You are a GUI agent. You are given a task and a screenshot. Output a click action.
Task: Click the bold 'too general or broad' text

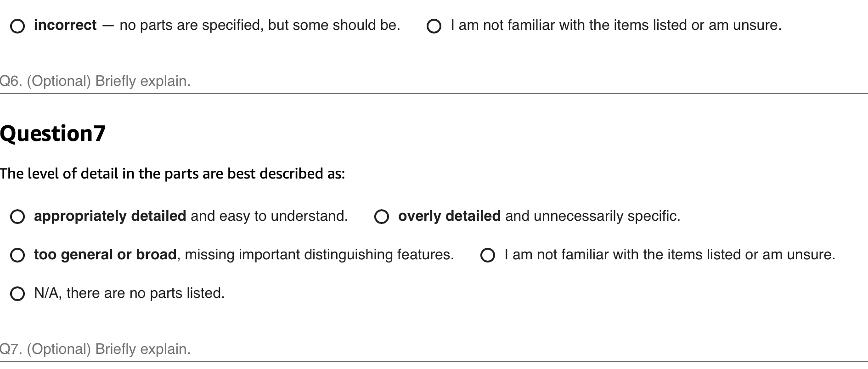105,255
